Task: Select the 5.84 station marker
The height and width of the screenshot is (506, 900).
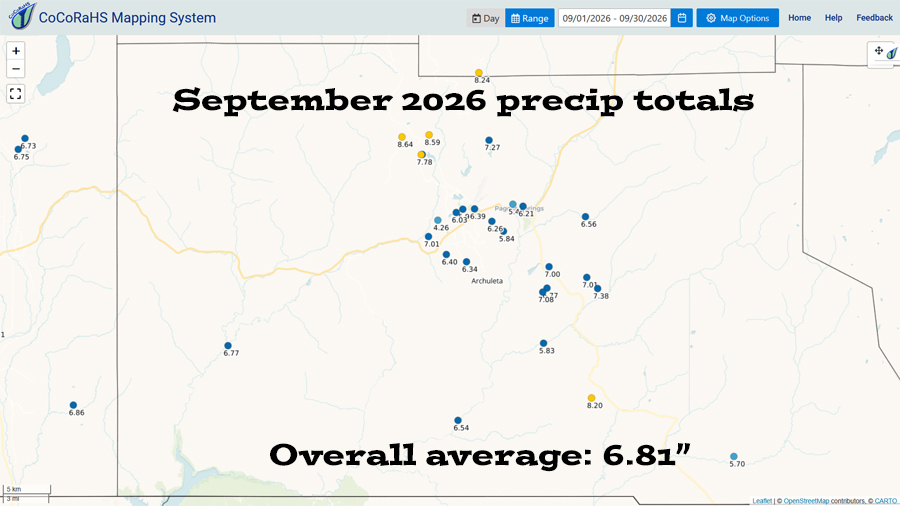Action: pyautogui.click(x=503, y=231)
